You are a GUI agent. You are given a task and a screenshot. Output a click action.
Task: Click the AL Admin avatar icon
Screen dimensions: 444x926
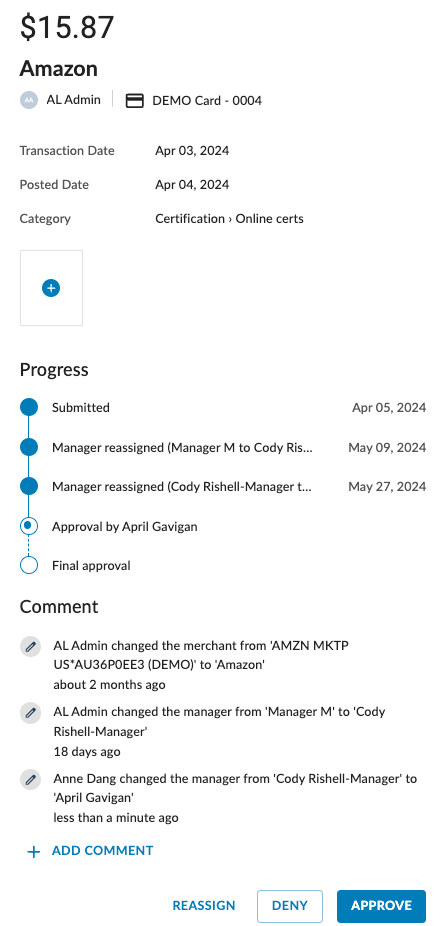29,100
